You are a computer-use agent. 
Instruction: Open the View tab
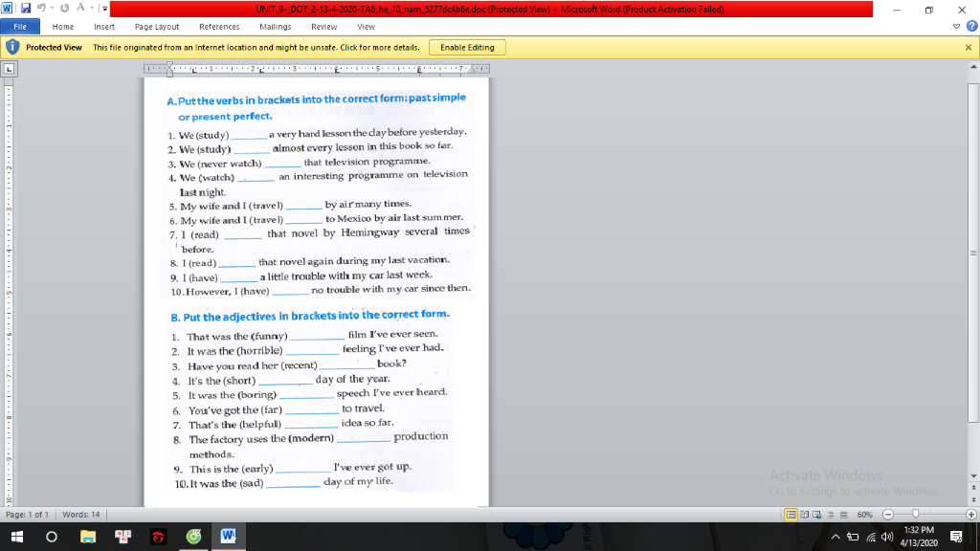[367, 27]
